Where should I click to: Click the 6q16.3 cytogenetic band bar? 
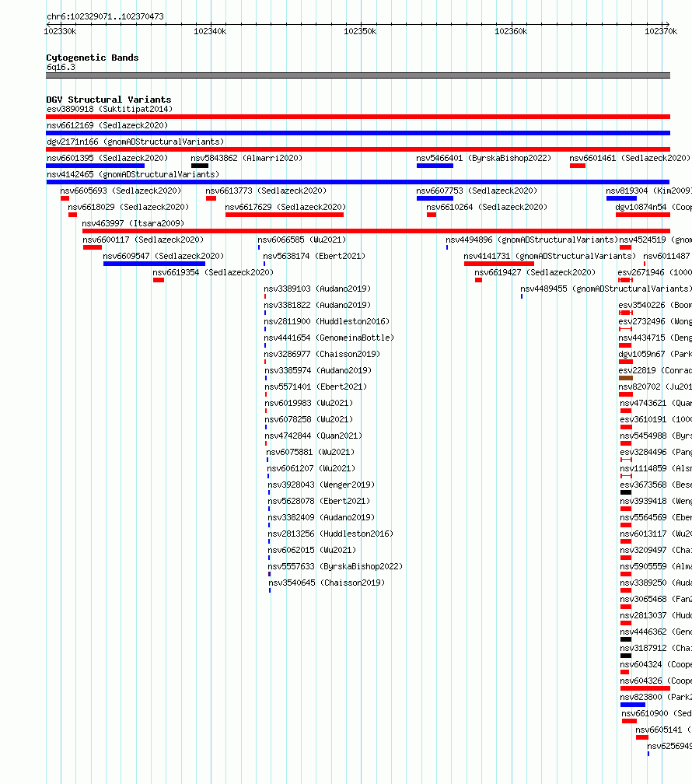pos(358,75)
